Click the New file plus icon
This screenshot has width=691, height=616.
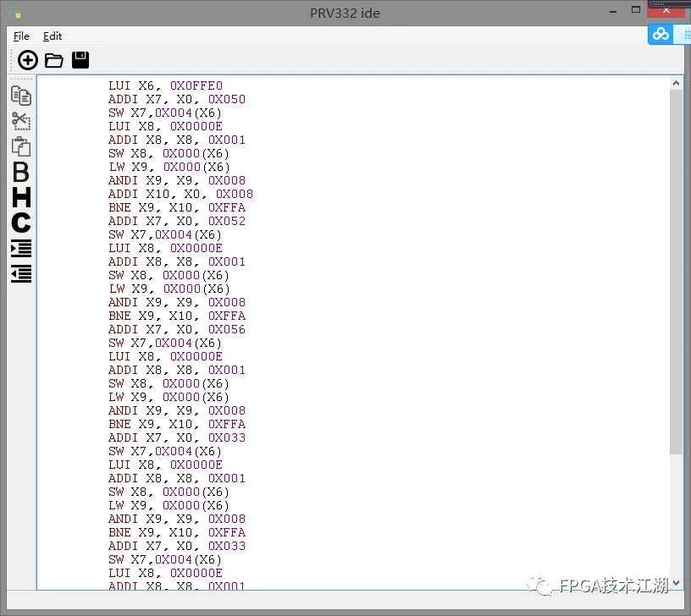28,60
